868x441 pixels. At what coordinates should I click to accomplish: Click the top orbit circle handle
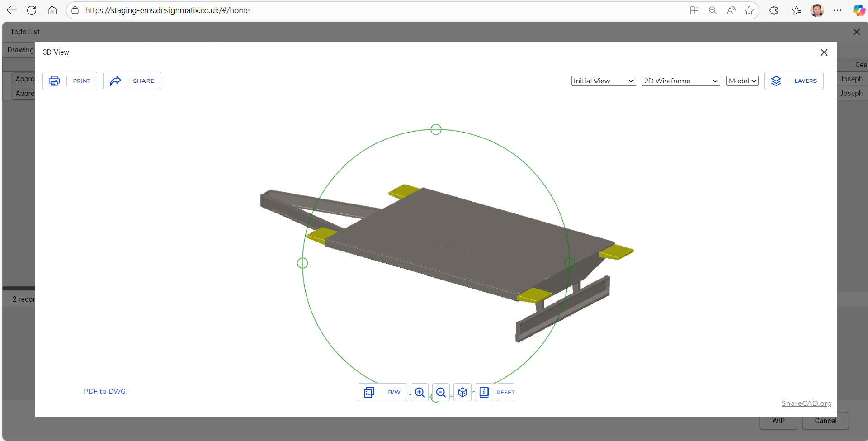(436, 130)
